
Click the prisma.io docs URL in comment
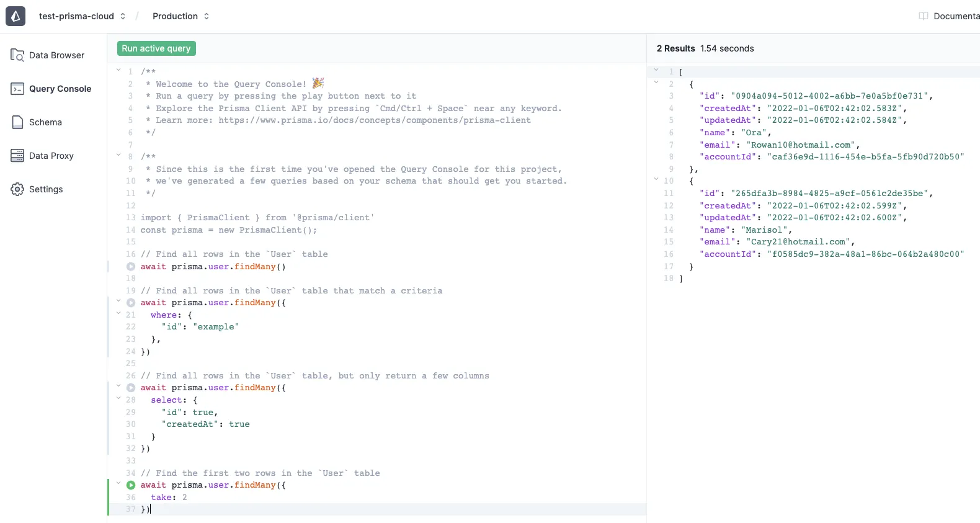375,120
